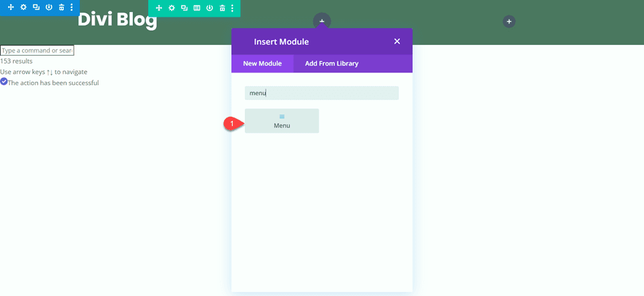Open row settings gear in green toolbar
This screenshot has width=644, height=296.
(172, 8)
